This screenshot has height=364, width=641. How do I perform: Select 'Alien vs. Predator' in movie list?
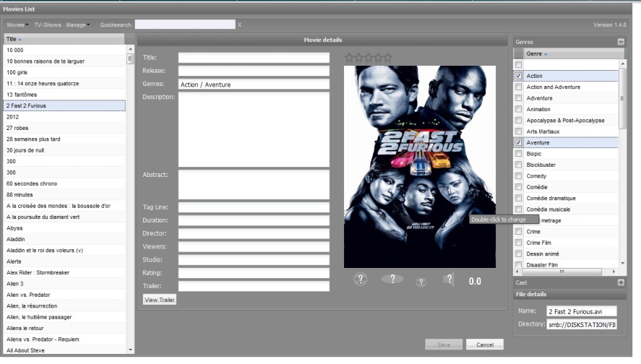pos(64,295)
